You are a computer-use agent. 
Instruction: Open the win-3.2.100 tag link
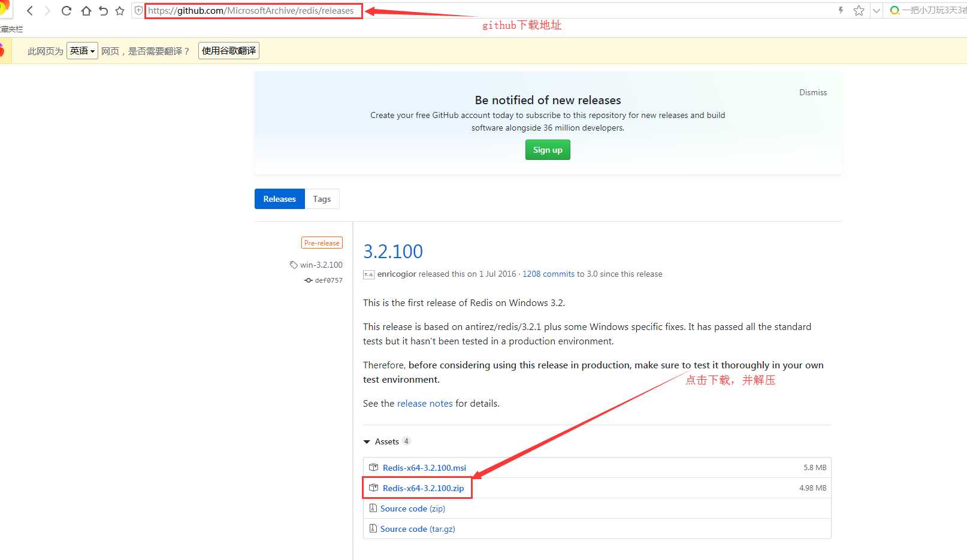pos(321,265)
